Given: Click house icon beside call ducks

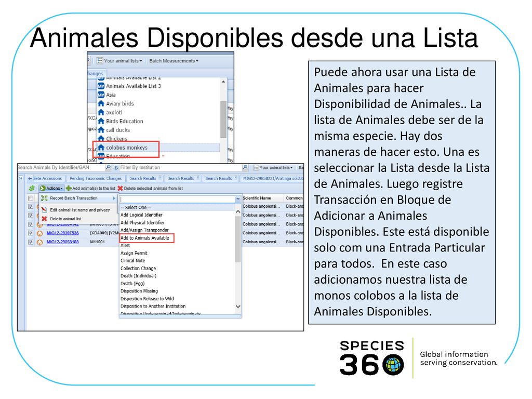Looking at the screenshot, I should point(101,130).
